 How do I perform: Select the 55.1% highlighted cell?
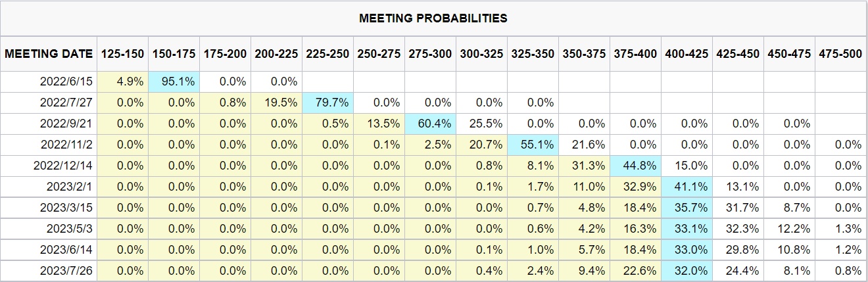[533, 145]
